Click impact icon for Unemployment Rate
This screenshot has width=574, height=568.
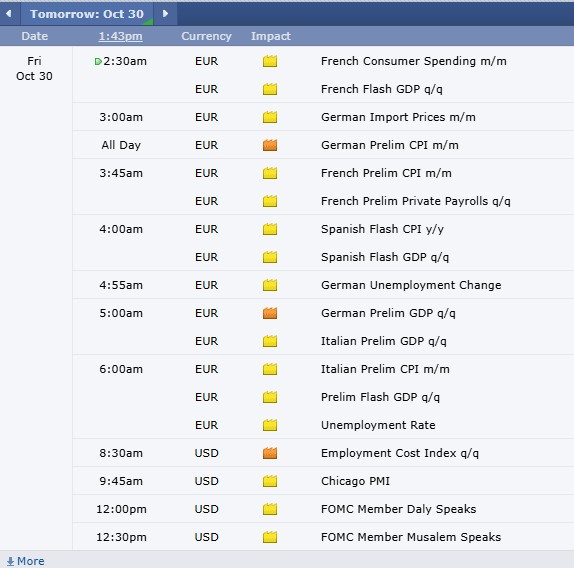point(270,425)
